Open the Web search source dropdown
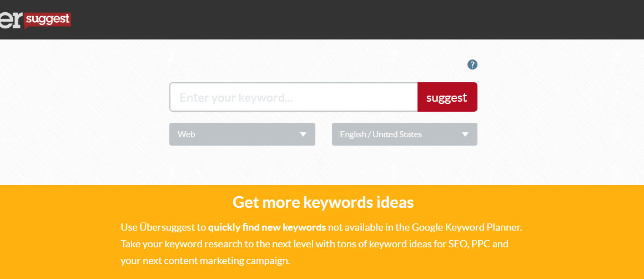The image size is (644, 279). click(242, 134)
